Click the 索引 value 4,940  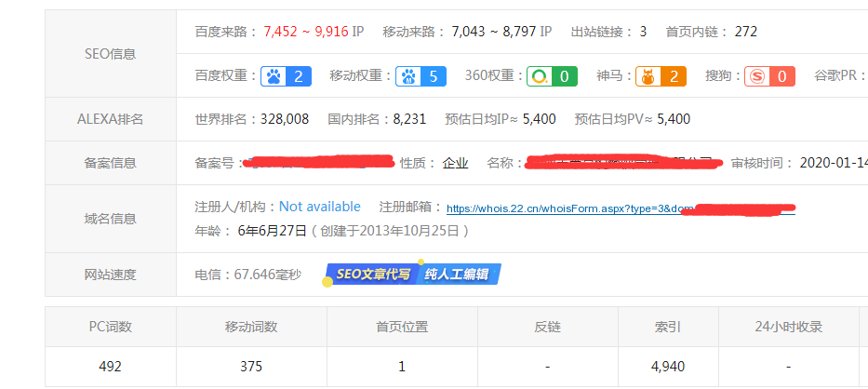(668, 367)
